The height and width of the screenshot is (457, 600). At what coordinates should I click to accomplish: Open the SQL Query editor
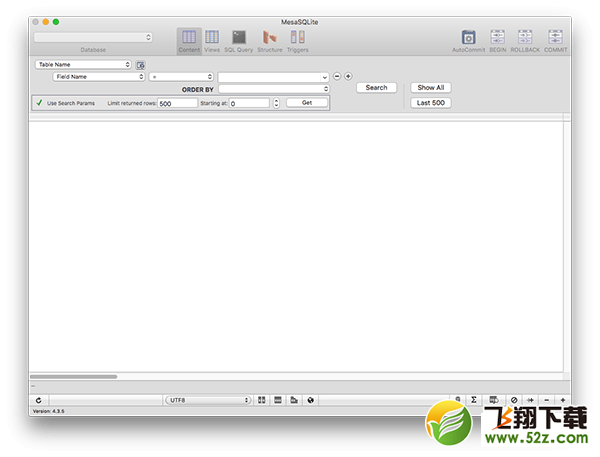(x=238, y=41)
